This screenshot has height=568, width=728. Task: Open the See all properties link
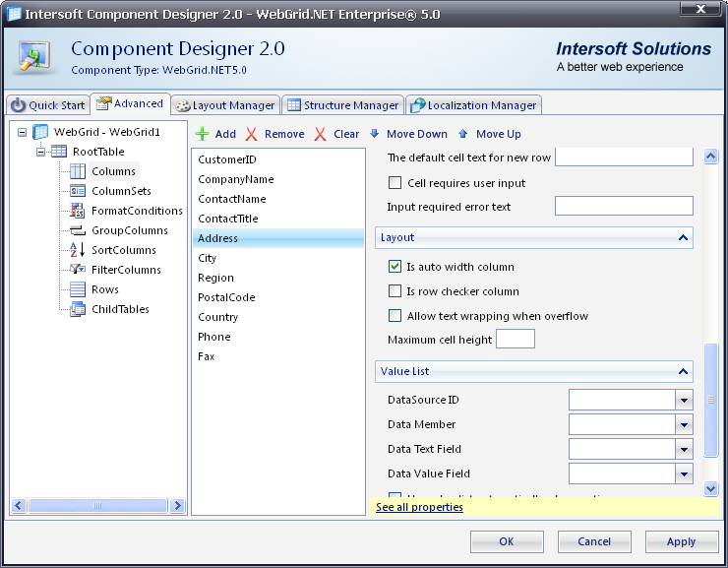click(419, 507)
